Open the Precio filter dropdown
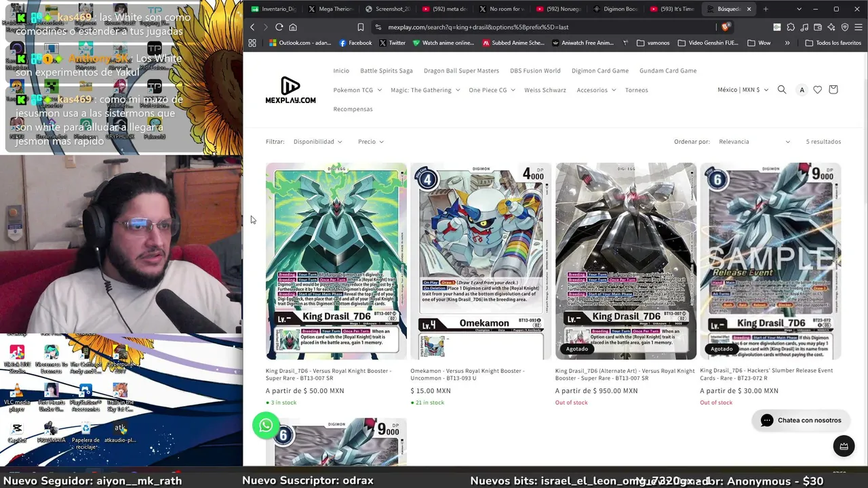The height and width of the screenshot is (488, 868). coord(371,142)
